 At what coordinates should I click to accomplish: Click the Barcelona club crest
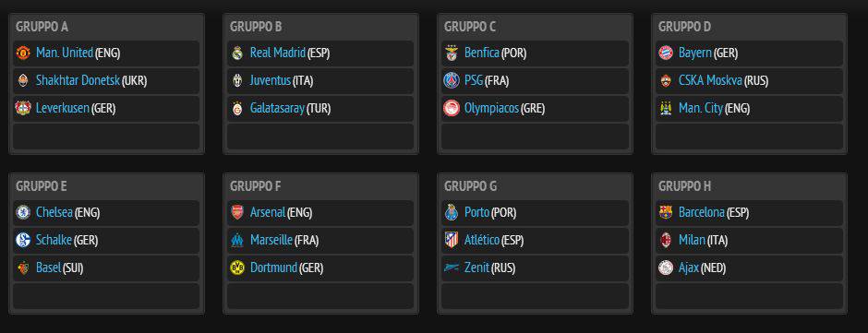pyautogui.click(x=666, y=212)
